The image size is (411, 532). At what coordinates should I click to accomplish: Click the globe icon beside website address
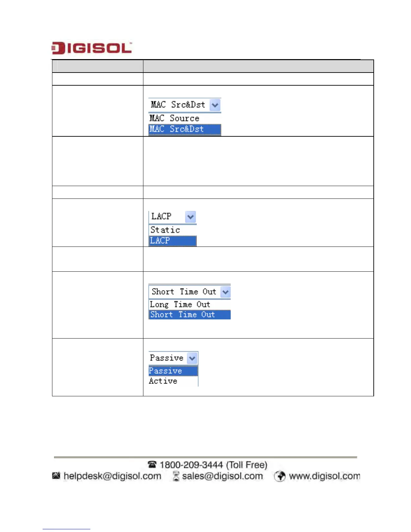tap(280, 476)
